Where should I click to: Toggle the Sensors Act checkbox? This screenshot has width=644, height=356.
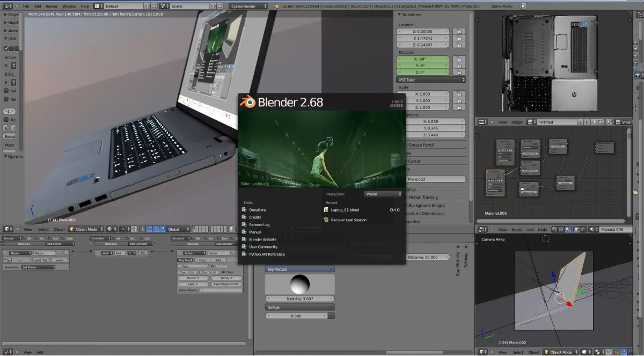coord(36,238)
